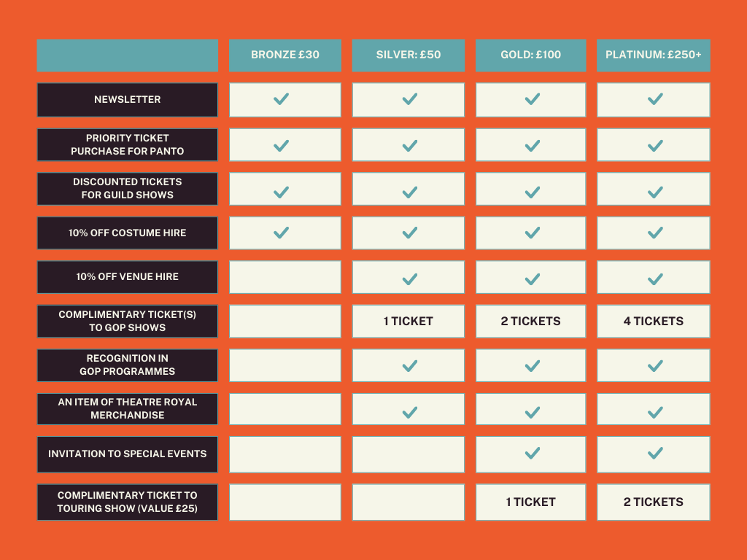Click the 1 Ticket cell under Silver
747x560 pixels.
click(x=409, y=322)
